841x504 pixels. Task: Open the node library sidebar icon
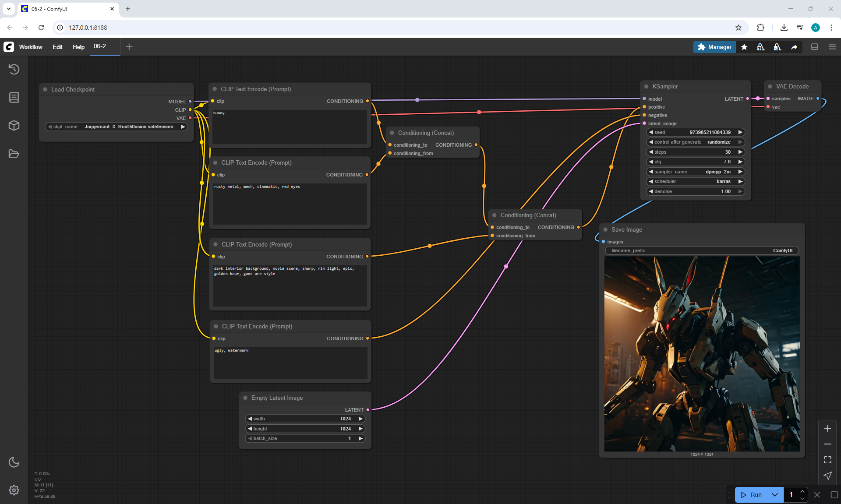point(14,97)
